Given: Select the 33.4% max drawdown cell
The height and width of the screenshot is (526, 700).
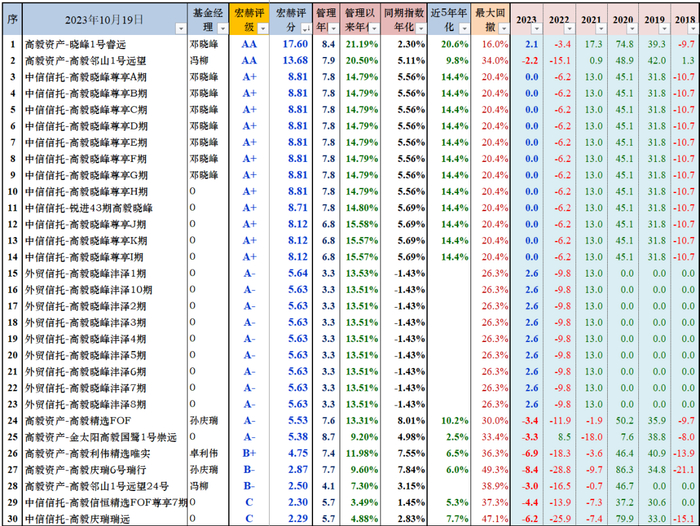Looking at the screenshot, I should click(491, 437).
